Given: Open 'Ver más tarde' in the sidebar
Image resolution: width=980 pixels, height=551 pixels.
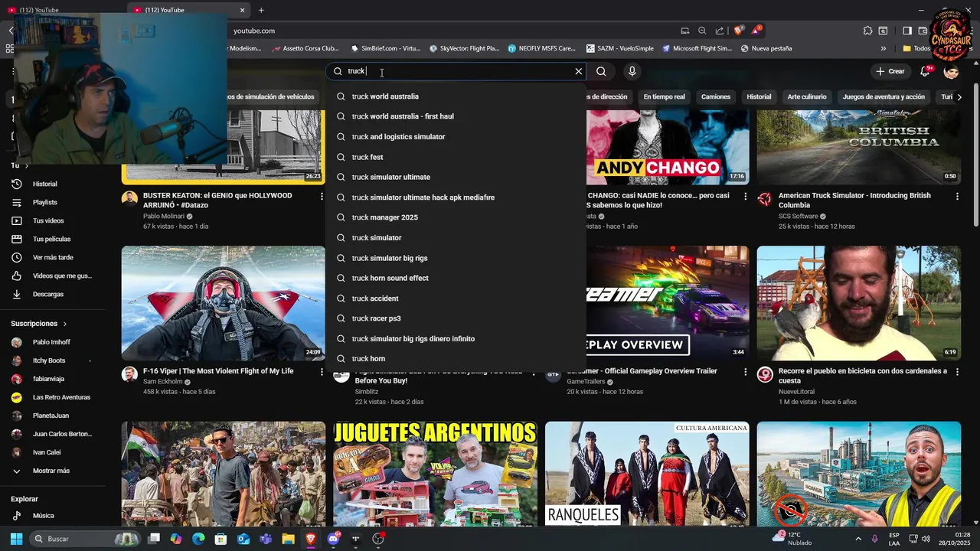Looking at the screenshot, I should click(52, 257).
